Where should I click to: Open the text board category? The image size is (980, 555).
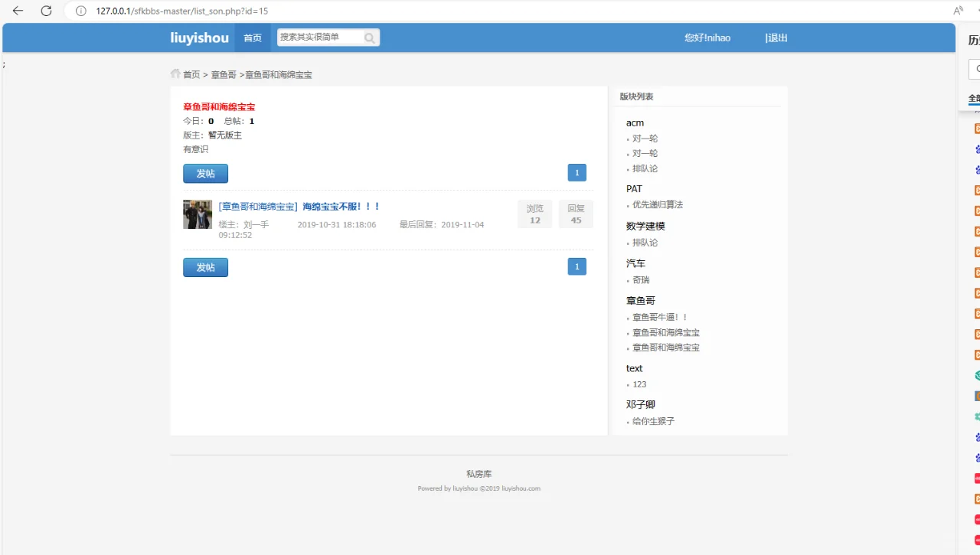[x=634, y=368]
